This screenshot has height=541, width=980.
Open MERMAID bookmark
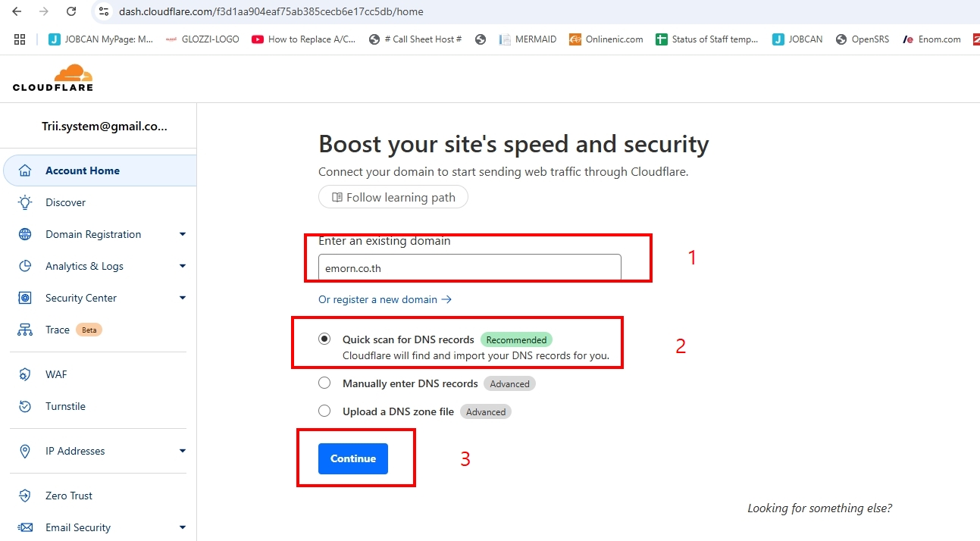(x=528, y=39)
